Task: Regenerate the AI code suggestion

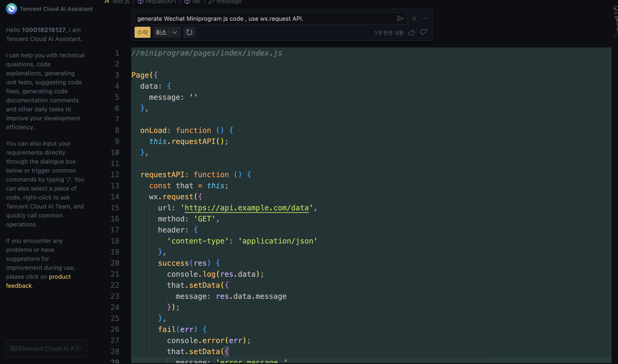Action: tap(189, 32)
